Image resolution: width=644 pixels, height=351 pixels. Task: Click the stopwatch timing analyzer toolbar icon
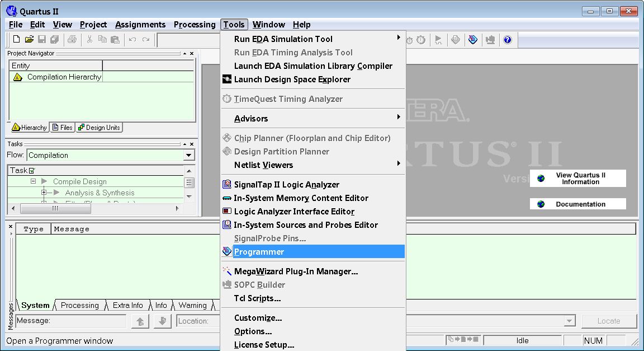click(421, 40)
